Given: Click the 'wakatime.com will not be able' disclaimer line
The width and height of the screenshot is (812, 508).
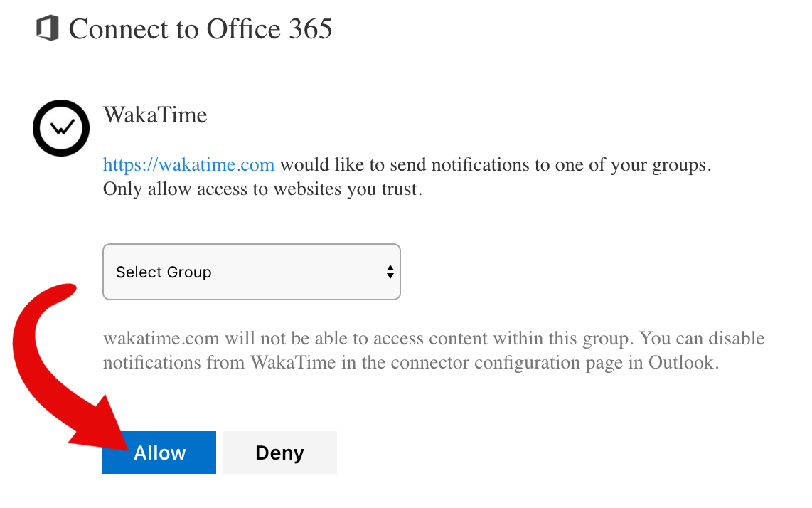Looking at the screenshot, I should coord(434,339).
